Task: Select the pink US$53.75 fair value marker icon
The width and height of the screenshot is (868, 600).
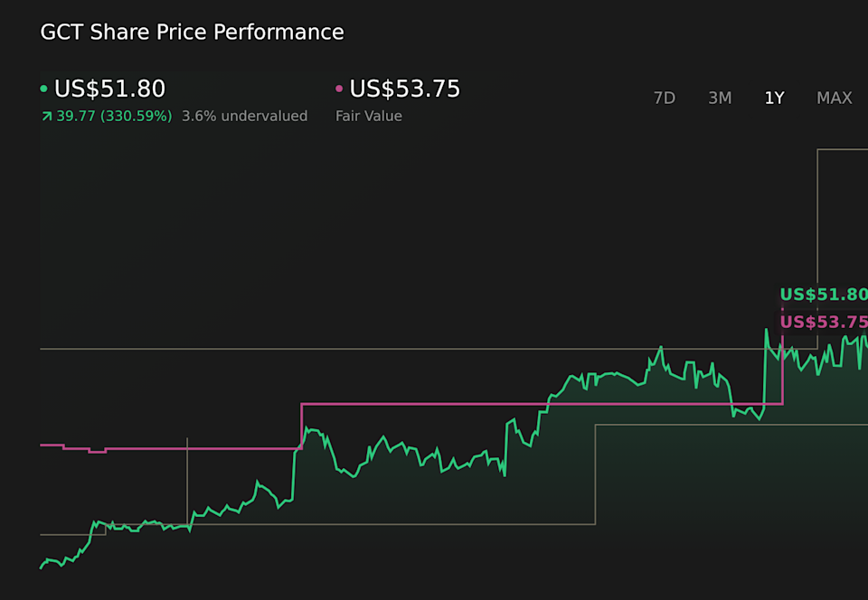Action: (x=339, y=89)
